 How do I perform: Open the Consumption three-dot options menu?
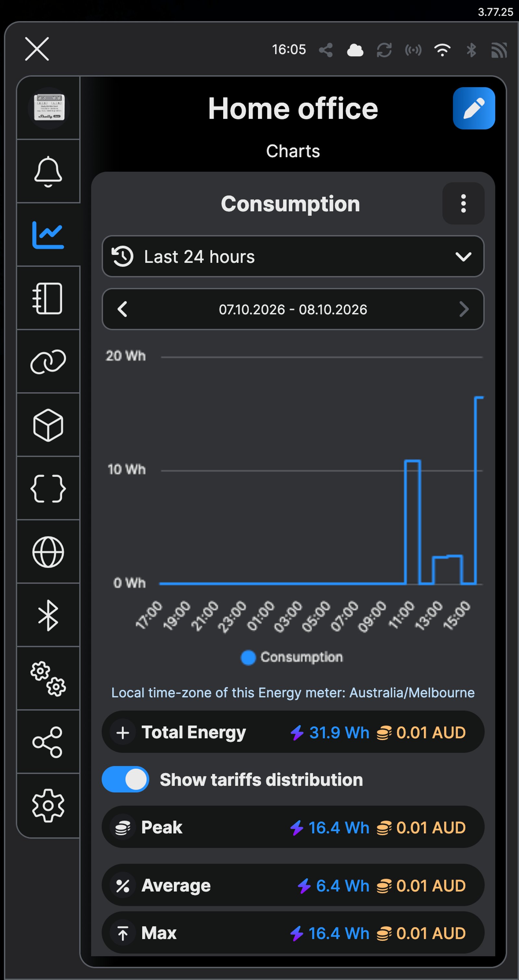coord(463,203)
